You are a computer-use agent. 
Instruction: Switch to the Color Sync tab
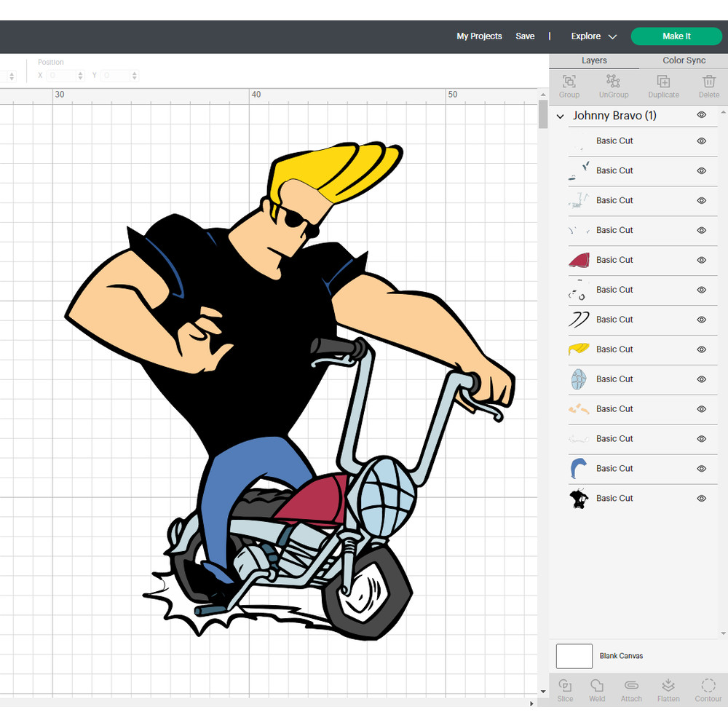(684, 60)
